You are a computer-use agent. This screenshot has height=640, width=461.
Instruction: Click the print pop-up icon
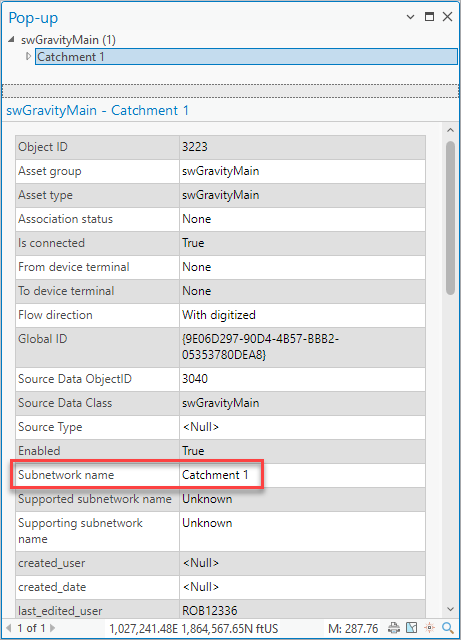point(394,628)
